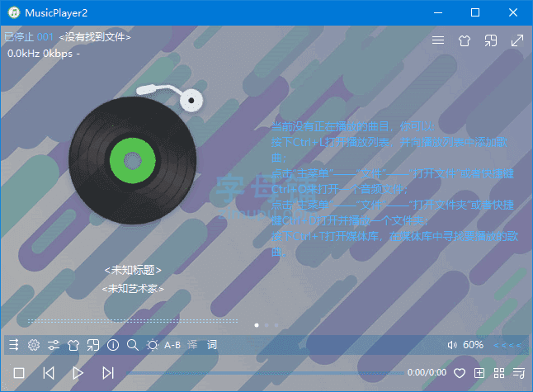533x392 pixels.
Task: Show playlist with the list-note icon
Action: click(x=519, y=373)
